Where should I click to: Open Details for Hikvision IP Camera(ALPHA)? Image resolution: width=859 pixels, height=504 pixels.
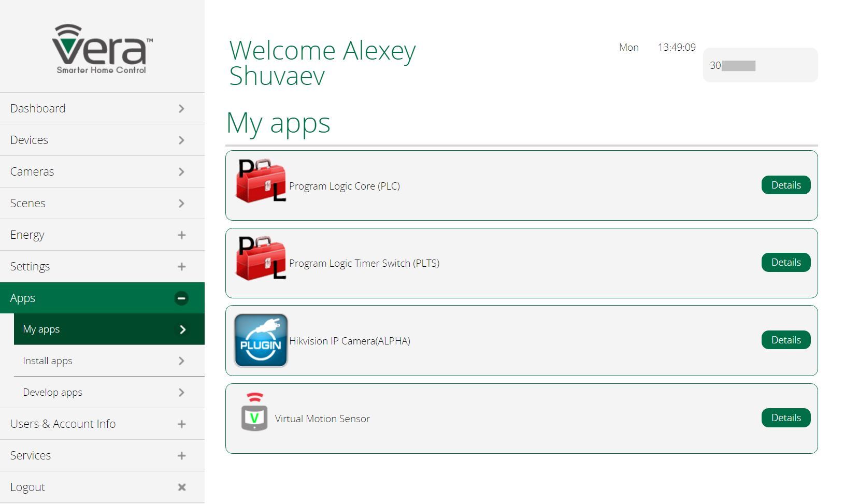point(786,340)
